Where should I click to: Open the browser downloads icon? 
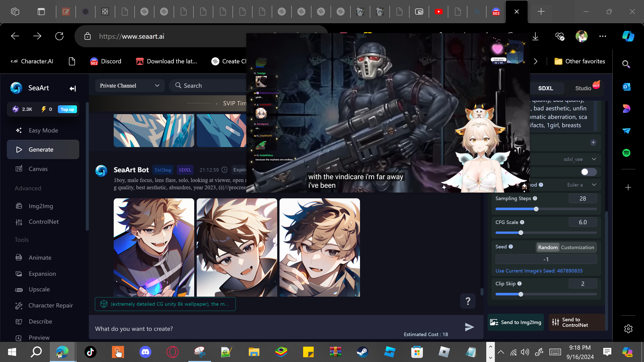pos(535,36)
